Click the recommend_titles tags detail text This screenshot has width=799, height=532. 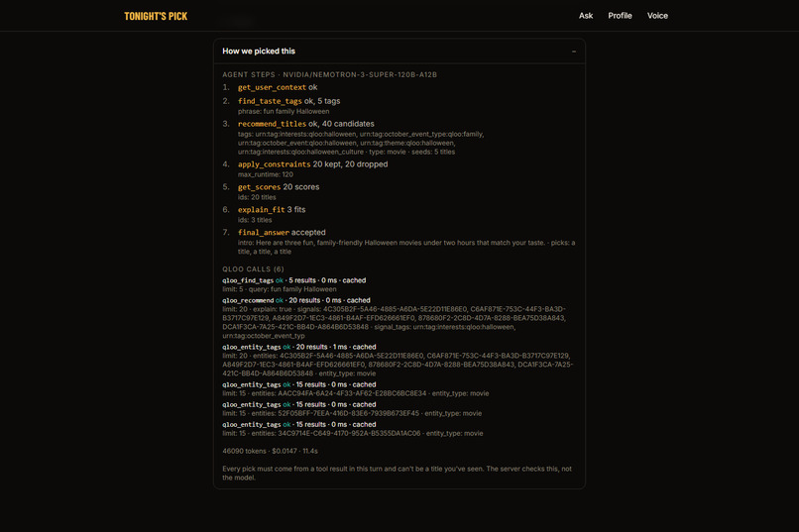pos(361,143)
